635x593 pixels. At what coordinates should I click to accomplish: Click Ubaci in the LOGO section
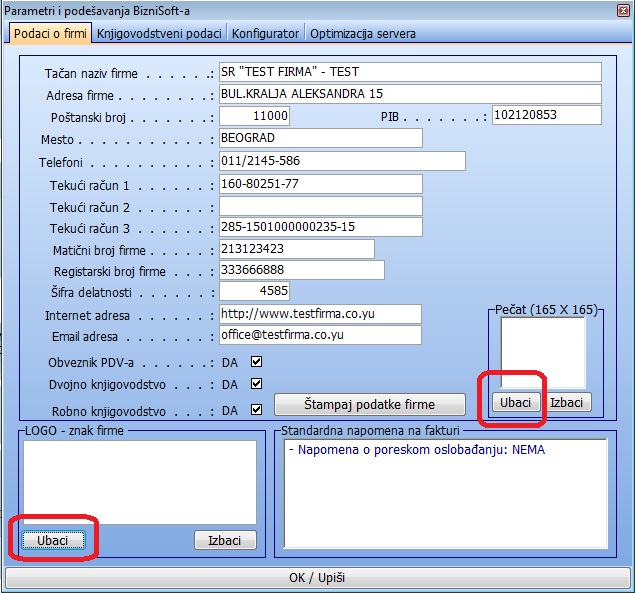pos(53,540)
